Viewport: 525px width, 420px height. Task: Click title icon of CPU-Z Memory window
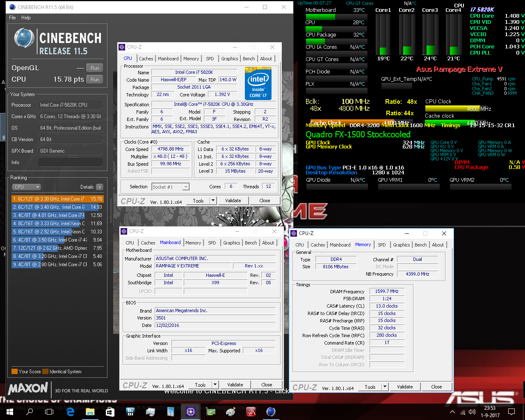[x=294, y=233]
